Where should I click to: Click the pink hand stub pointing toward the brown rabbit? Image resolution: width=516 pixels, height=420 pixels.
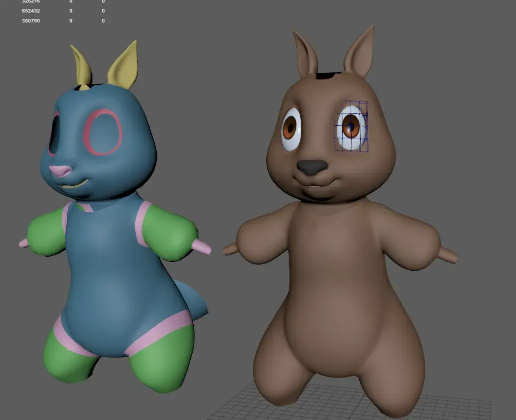coord(202,247)
